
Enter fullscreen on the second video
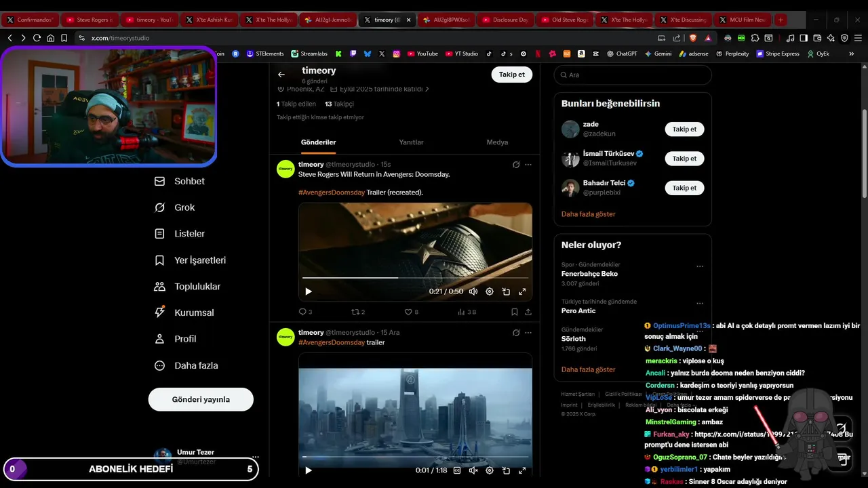coord(522,470)
